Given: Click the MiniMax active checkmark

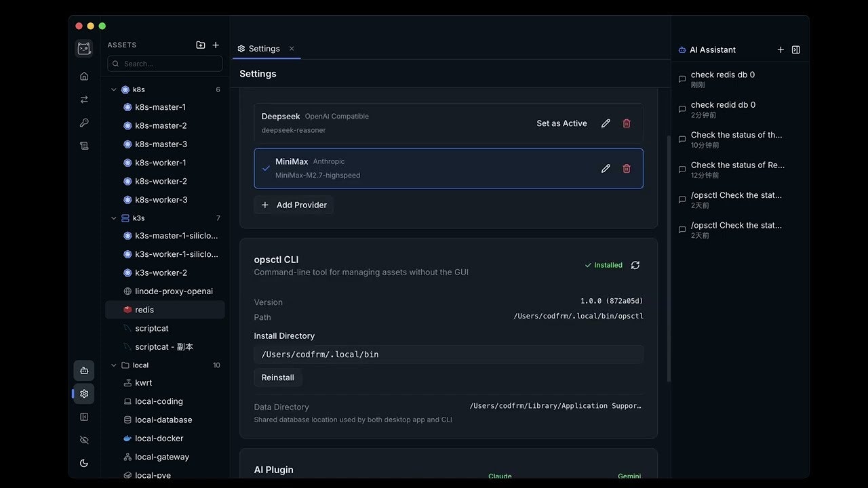Looking at the screenshot, I should click(x=266, y=168).
